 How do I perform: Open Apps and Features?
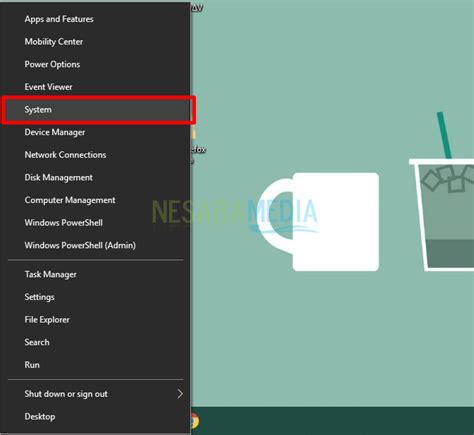point(95,19)
